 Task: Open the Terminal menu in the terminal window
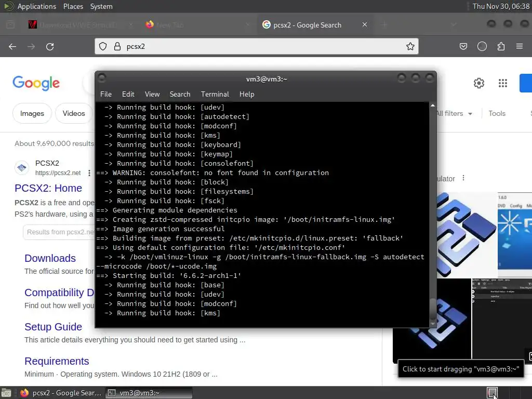(x=215, y=95)
